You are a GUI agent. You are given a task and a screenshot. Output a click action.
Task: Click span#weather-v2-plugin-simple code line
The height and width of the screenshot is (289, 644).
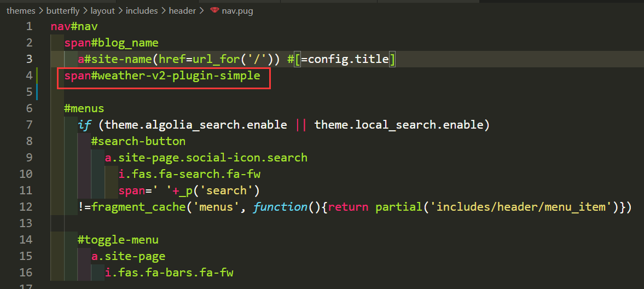tap(163, 76)
